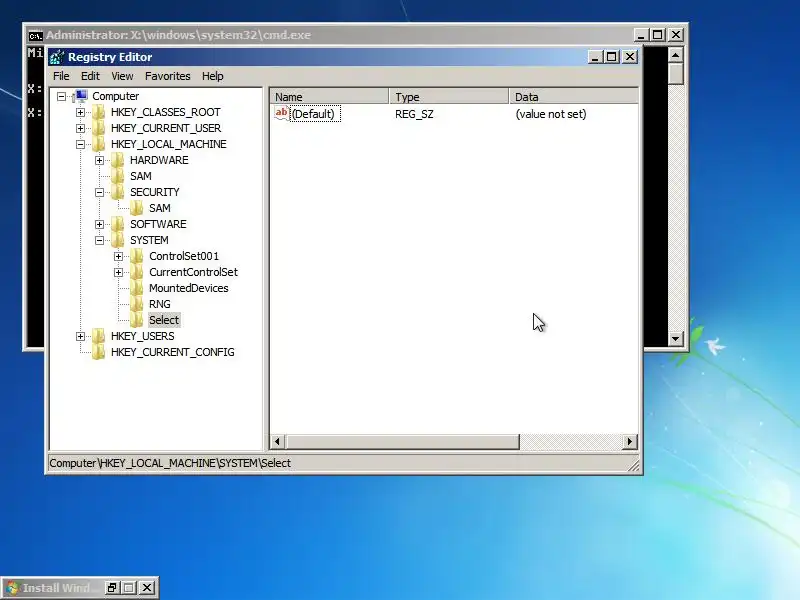The height and width of the screenshot is (600, 800).
Task: Open the Favorites menu
Action: (x=168, y=76)
